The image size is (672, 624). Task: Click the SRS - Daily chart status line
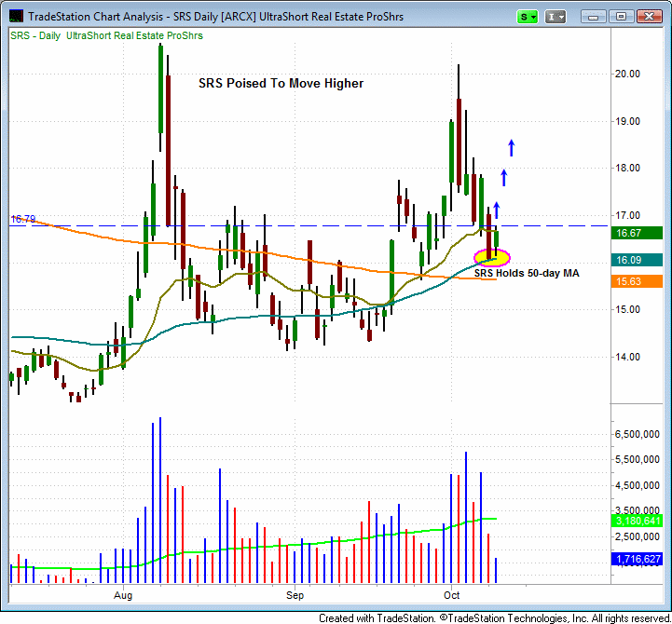106,35
